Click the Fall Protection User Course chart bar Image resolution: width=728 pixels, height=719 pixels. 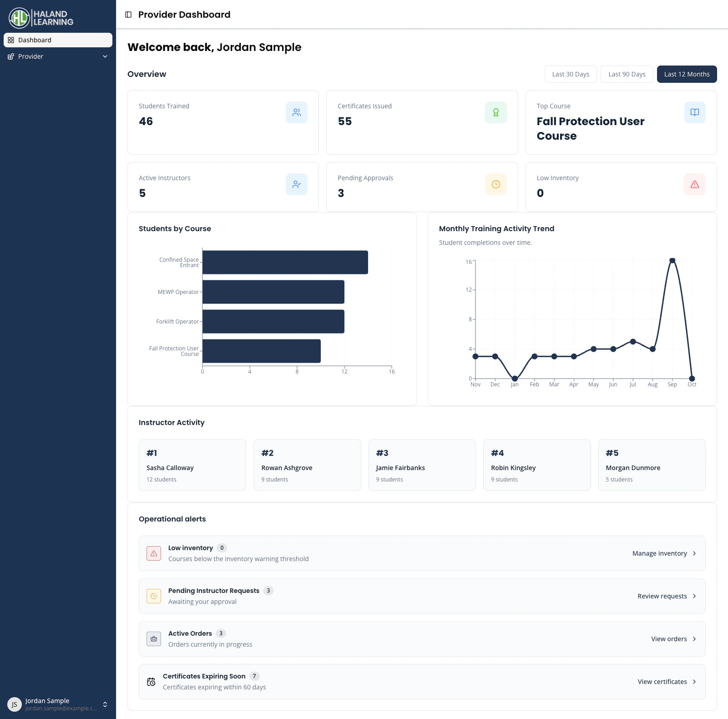click(262, 351)
